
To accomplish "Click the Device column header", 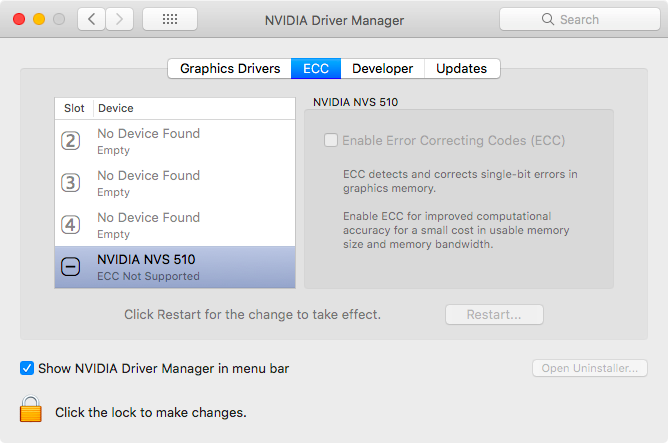I will click(x=115, y=108).
